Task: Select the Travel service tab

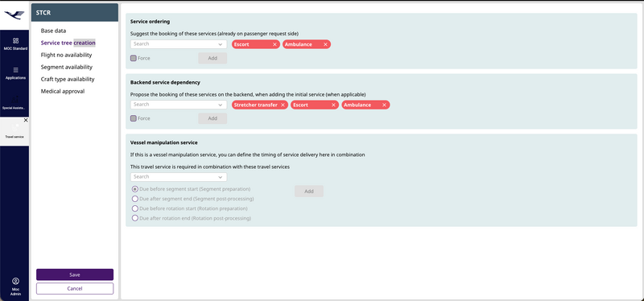Action: pos(14,131)
